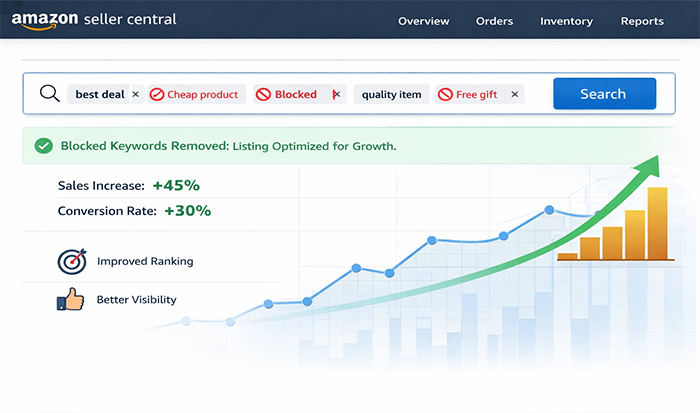The height and width of the screenshot is (413, 700).
Task: Dismiss the "Blocked" keyword chip
Action: click(336, 95)
